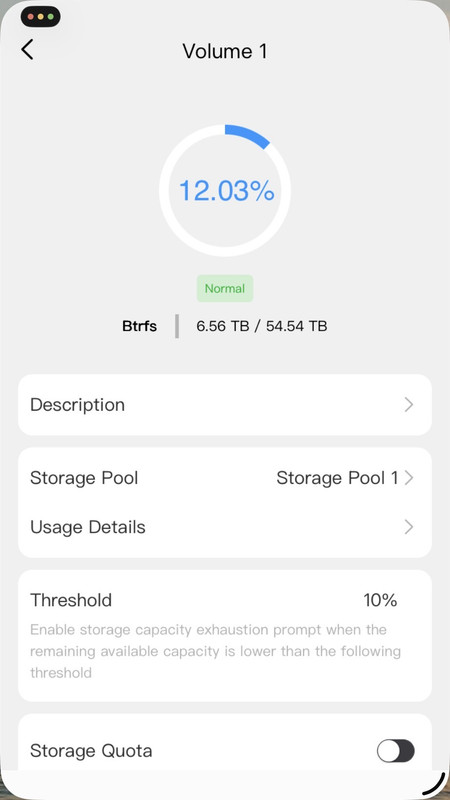This screenshot has height=800, width=450.
Task: Change the Threshold 10% value
Action: pos(380,600)
